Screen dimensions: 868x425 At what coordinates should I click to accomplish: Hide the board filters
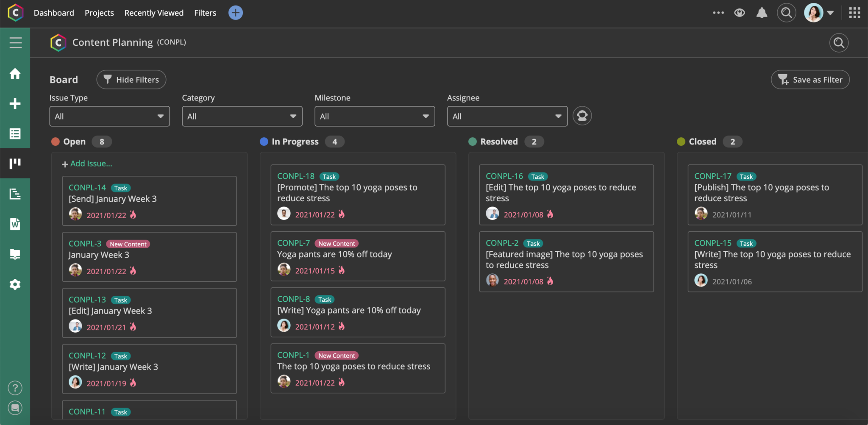tap(131, 79)
